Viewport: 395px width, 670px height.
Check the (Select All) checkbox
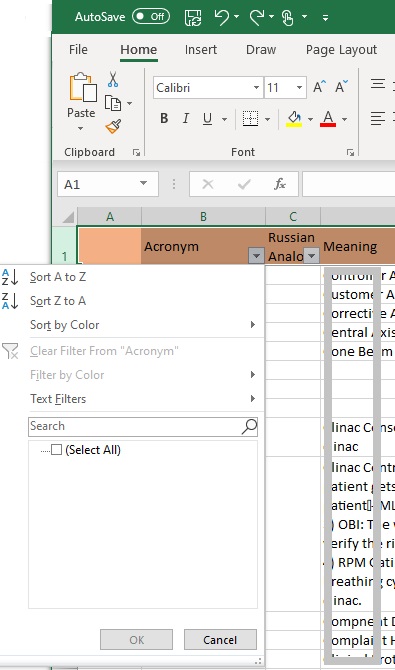pyautogui.click(x=56, y=450)
